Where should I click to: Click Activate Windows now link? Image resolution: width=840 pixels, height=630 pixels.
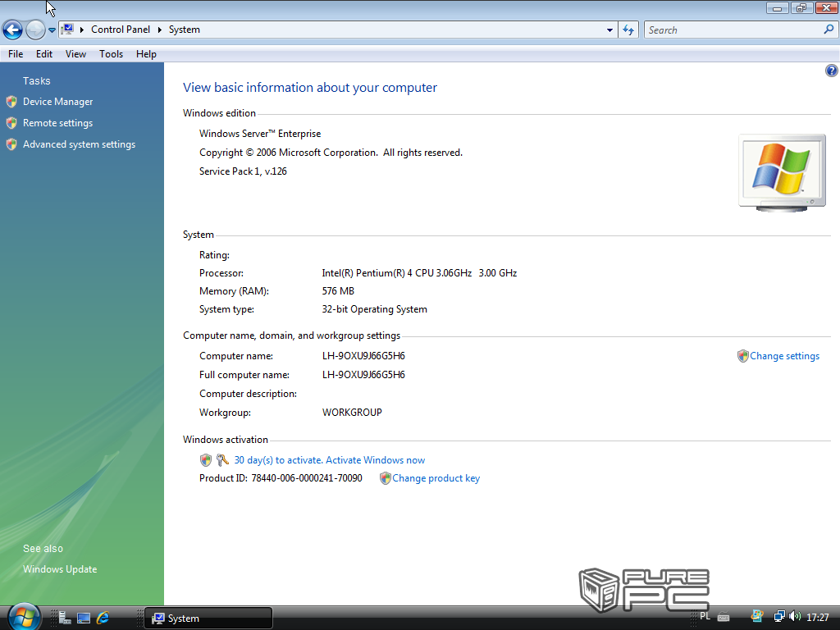[x=329, y=460]
